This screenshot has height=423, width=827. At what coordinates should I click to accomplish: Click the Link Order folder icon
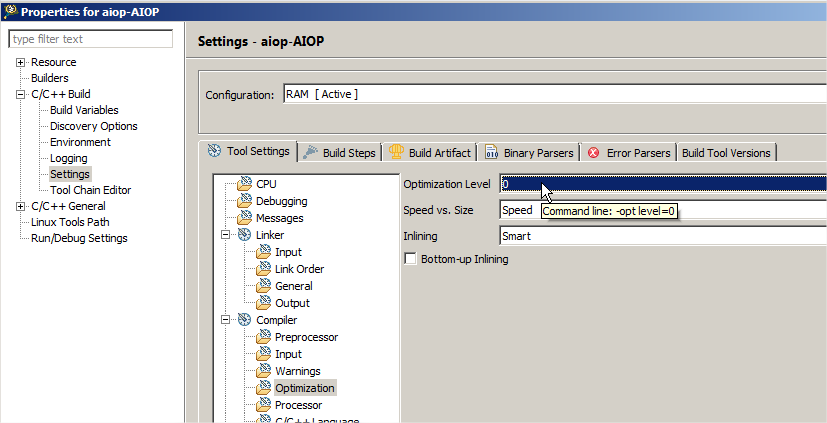coord(264,268)
